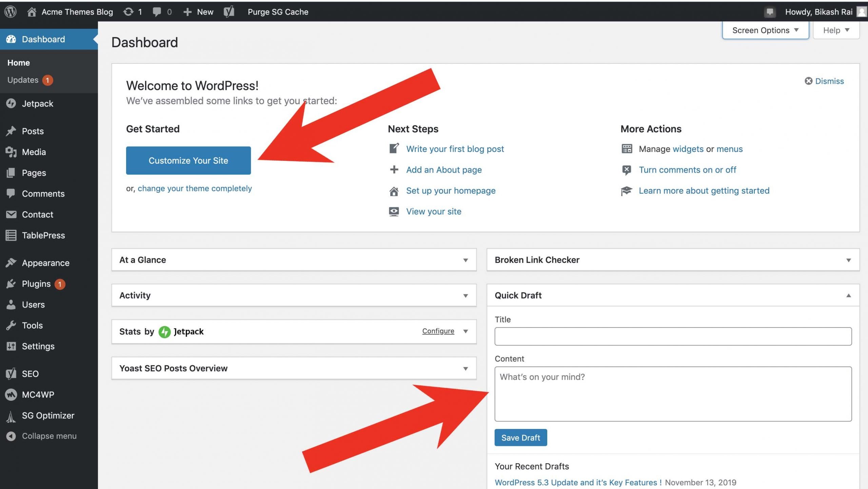Click Howdy, Bikash Rai account text
This screenshot has height=489, width=868.
click(x=818, y=12)
